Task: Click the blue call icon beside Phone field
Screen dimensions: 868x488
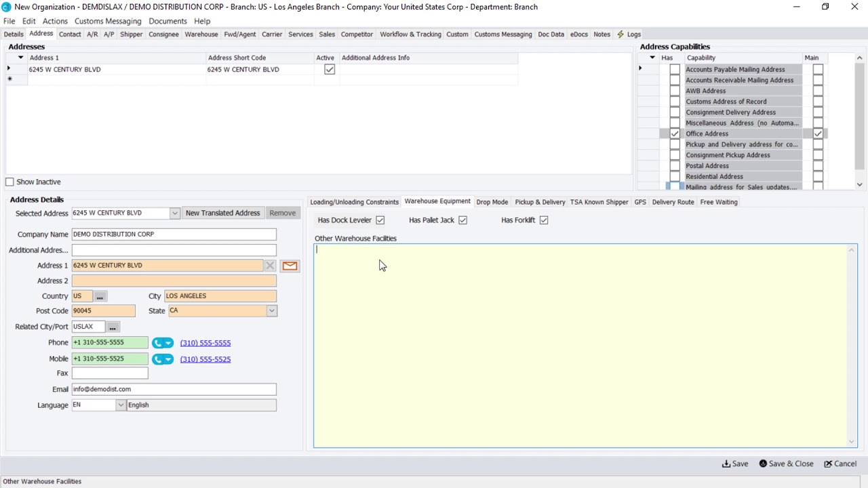Action: [163, 343]
